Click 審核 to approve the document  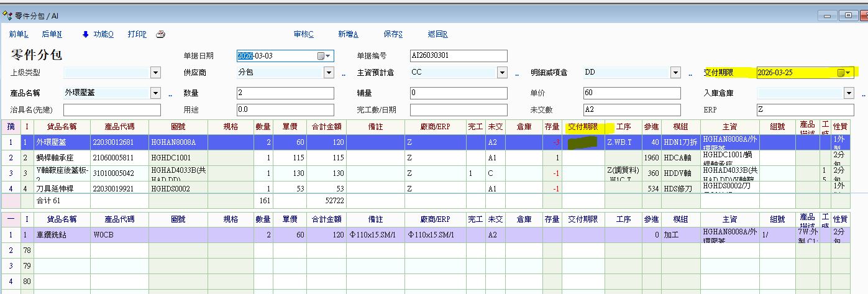tap(303, 34)
